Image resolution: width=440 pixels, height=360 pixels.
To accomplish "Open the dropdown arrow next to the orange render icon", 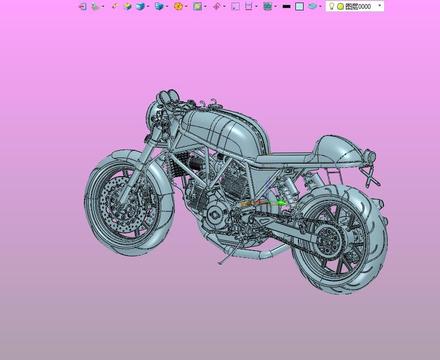I will tap(186, 6).
